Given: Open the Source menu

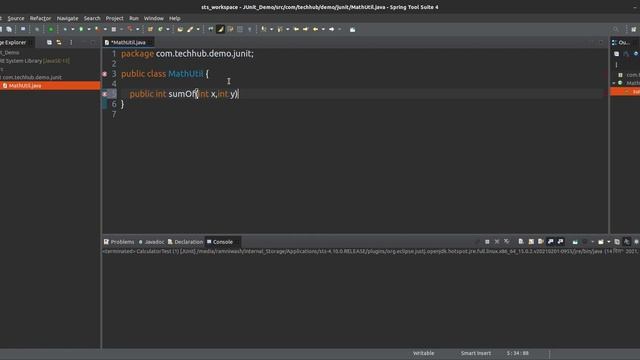Looking at the screenshot, I should (16, 18).
